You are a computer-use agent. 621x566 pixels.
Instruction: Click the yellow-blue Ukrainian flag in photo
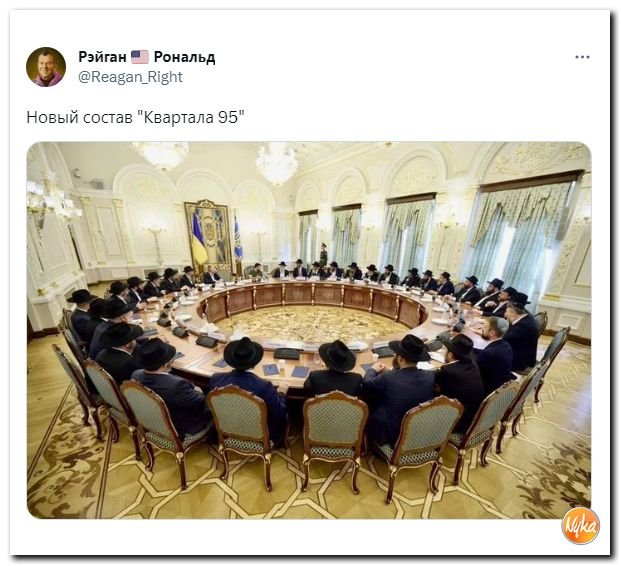coord(199,238)
